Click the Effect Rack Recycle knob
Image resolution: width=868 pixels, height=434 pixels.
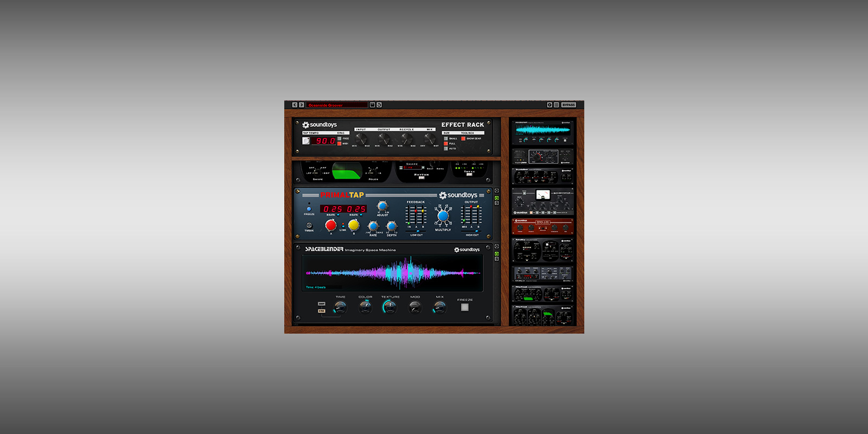coord(406,139)
